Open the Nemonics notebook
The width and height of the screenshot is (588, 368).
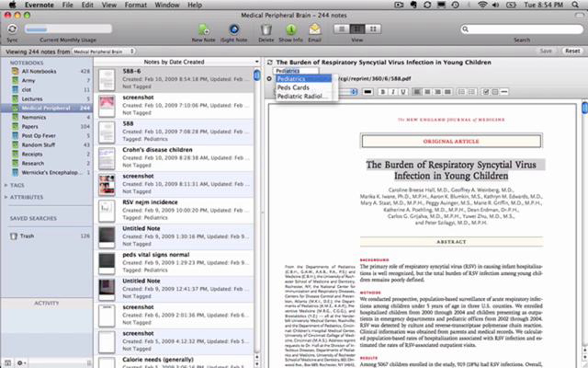(x=47, y=117)
